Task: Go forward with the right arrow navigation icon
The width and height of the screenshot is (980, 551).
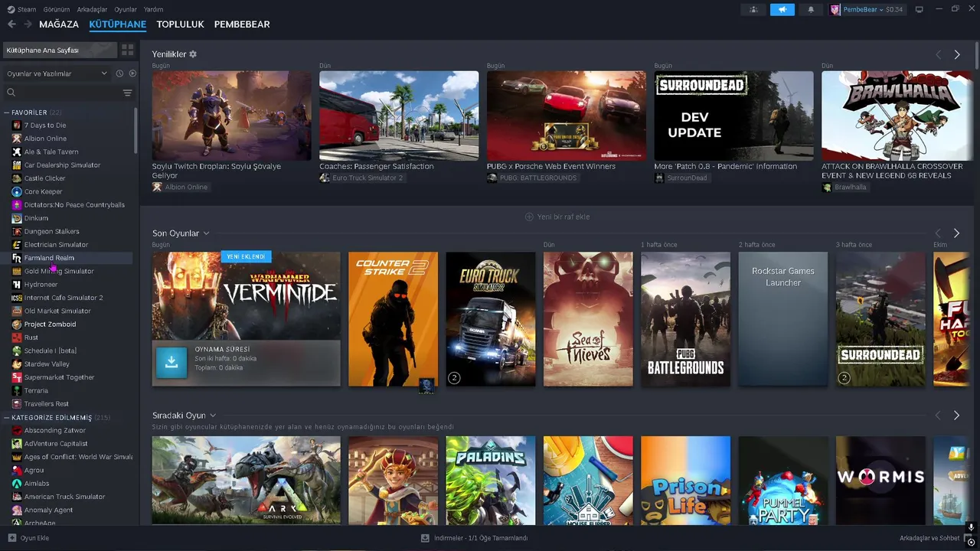Action: click(x=28, y=24)
